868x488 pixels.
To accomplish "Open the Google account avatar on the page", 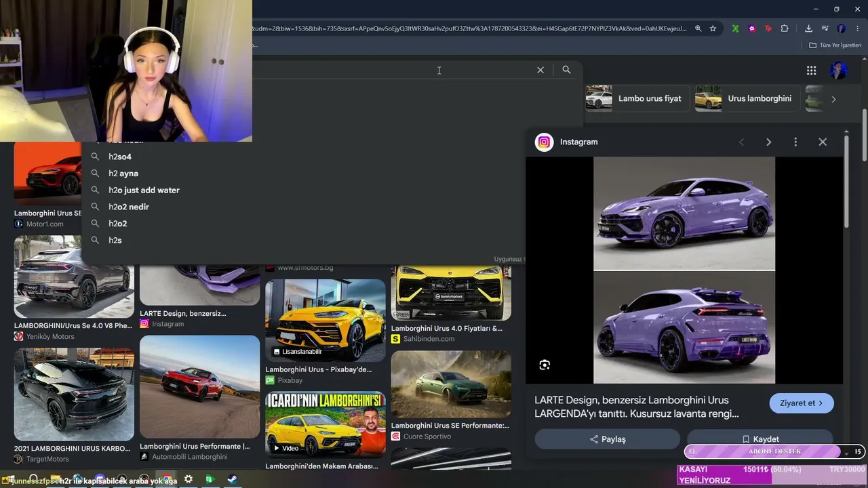I will coord(839,70).
